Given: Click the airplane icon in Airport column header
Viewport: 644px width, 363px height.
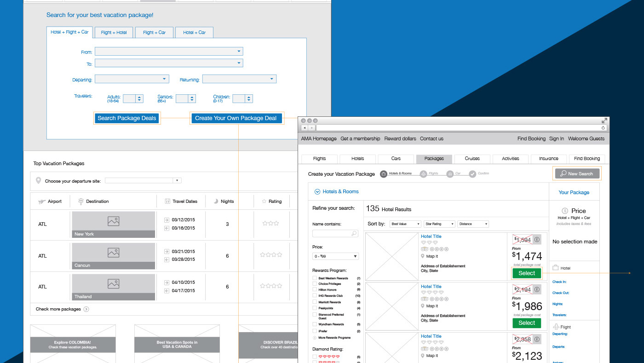Looking at the screenshot, I should pos(41,202).
